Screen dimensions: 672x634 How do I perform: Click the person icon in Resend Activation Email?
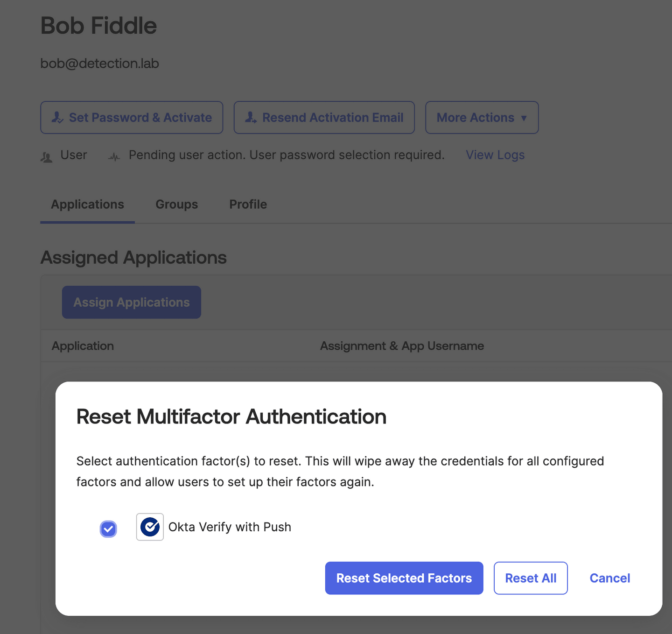[251, 117]
